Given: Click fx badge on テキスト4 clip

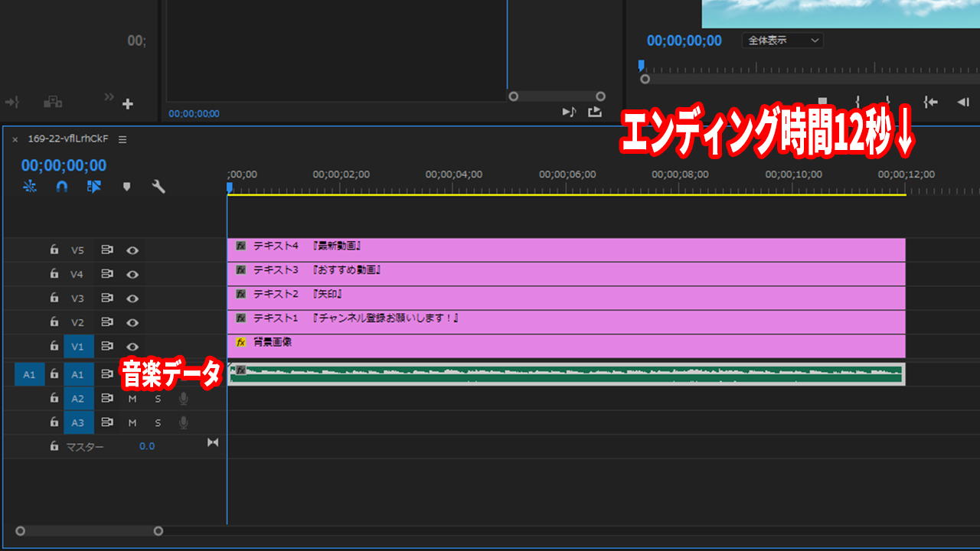Looking at the screenshot, I should (241, 246).
